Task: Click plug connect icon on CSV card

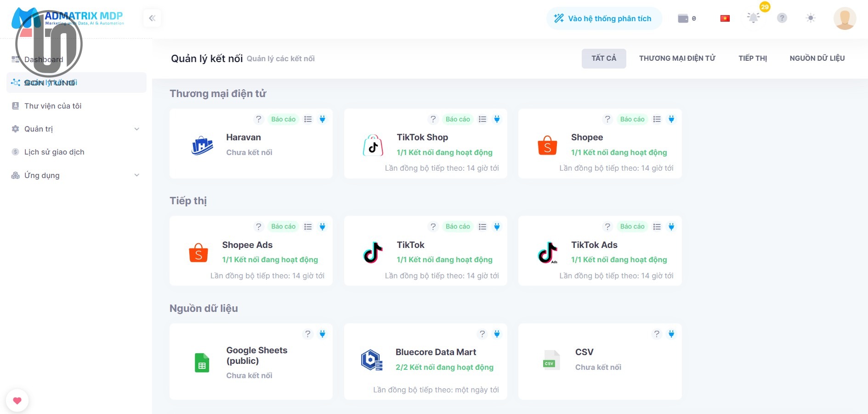Action: (671, 334)
